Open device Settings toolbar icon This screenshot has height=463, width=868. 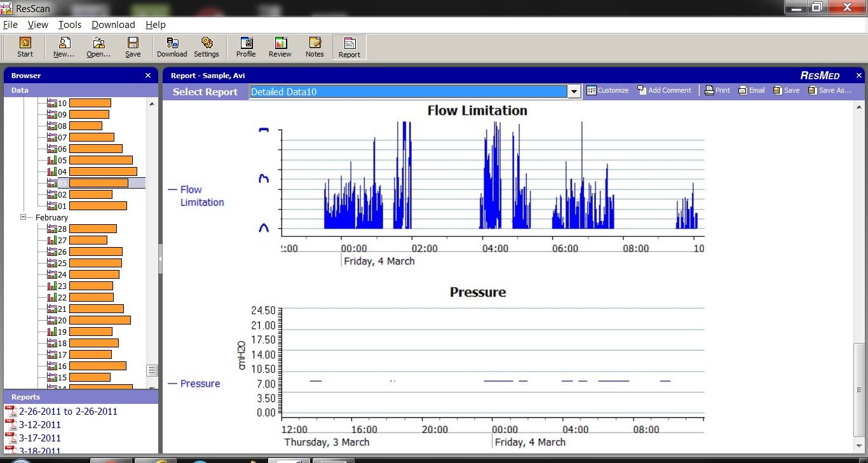[x=207, y=48]
